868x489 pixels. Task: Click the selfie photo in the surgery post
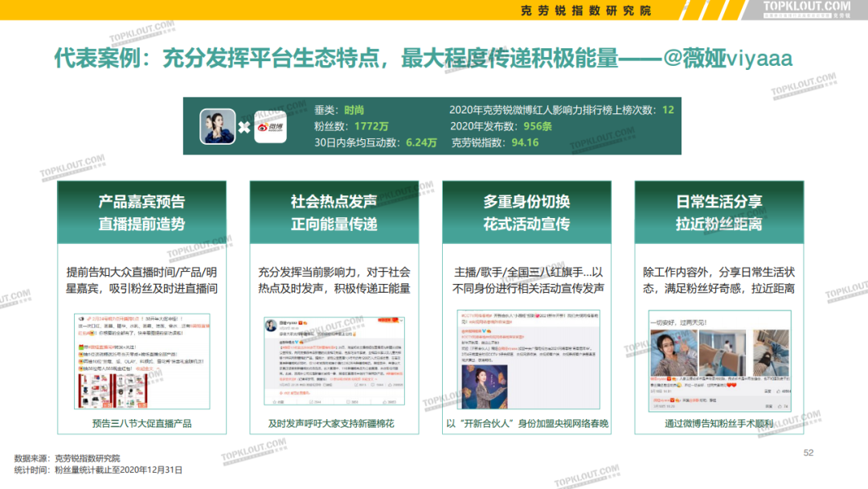pyautogui.click(x=674, y=353)
